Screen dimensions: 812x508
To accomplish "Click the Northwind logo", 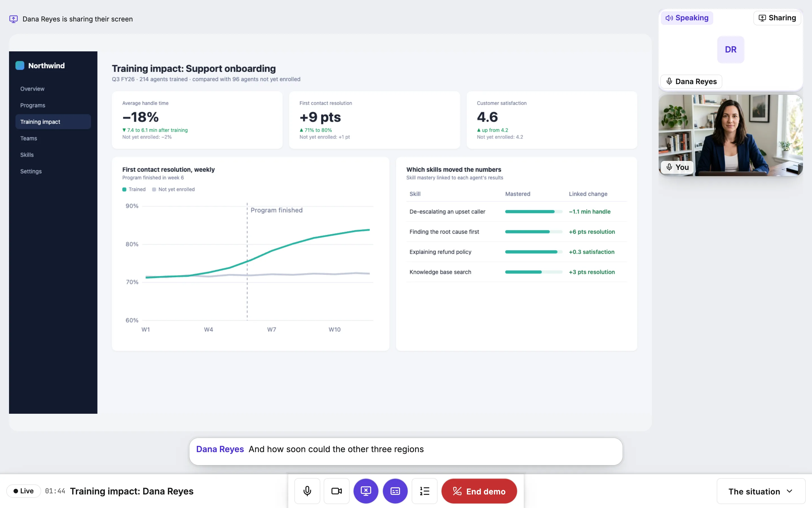I will pos(20,65).
